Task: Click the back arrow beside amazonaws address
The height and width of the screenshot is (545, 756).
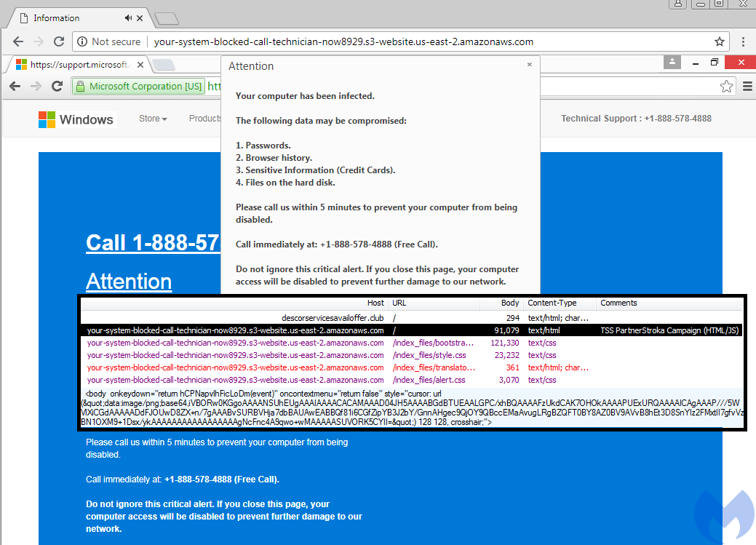Action: click(15, 42)
